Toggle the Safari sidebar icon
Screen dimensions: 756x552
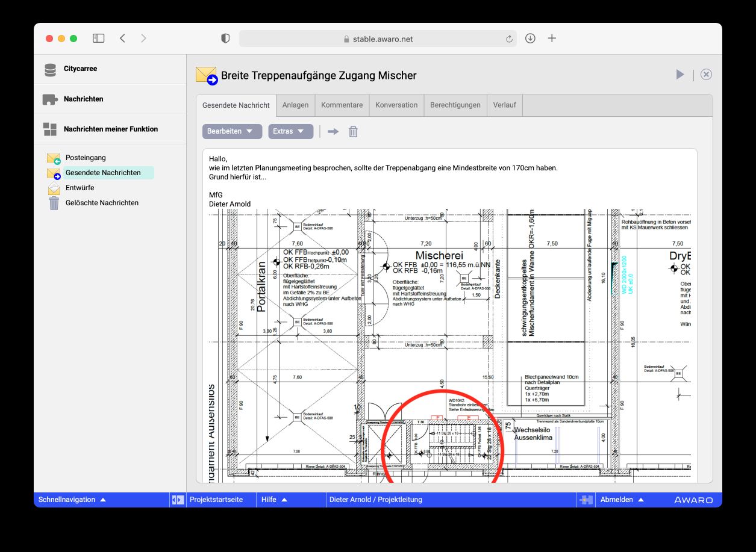point(98,39)
